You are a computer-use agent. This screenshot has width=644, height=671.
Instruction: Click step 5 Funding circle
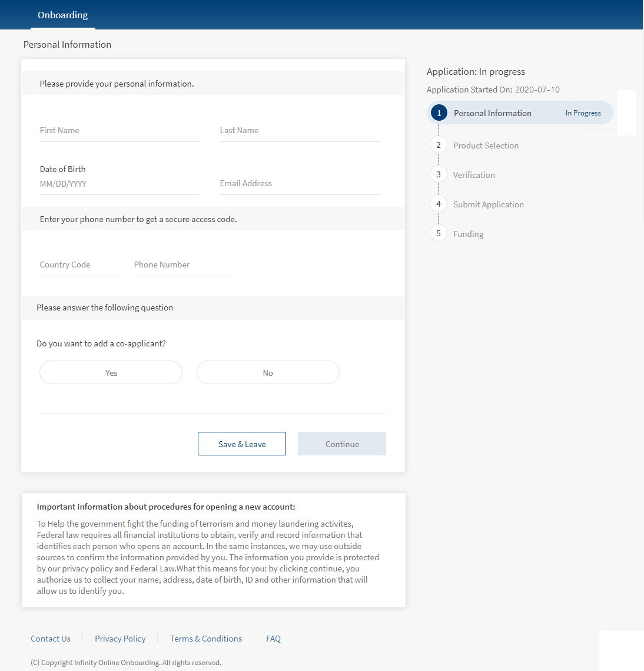click(439, 233)
